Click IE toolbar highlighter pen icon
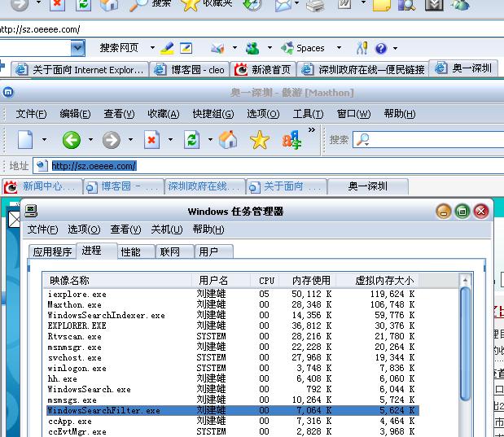This screenshot has width=504, height=437. [x=167, y=48]
